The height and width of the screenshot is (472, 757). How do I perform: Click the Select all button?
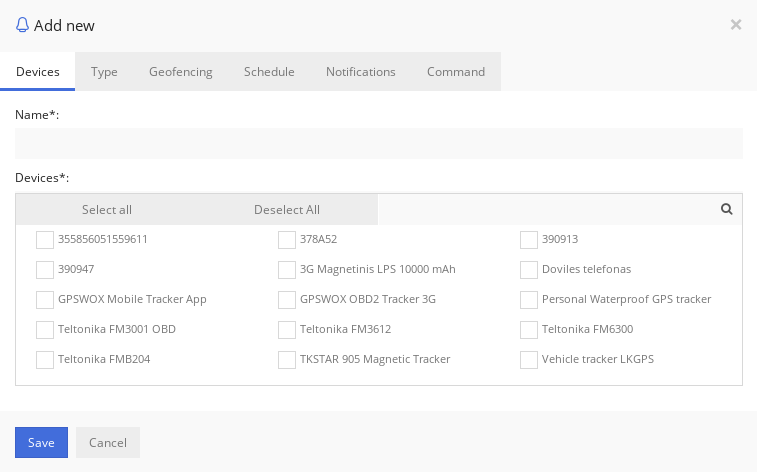[107, 210]
